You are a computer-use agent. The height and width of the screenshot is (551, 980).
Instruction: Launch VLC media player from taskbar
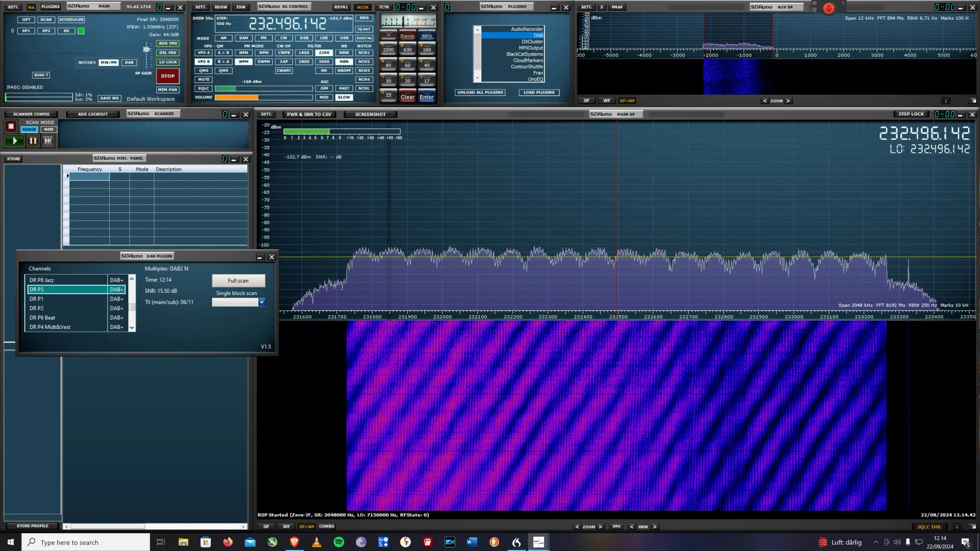coord(317,542)
